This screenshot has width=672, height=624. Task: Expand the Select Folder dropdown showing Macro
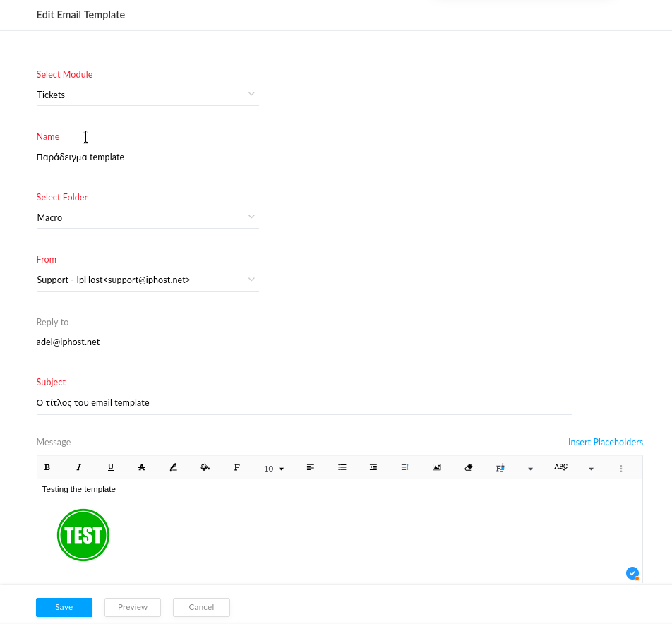click(148, 217)
